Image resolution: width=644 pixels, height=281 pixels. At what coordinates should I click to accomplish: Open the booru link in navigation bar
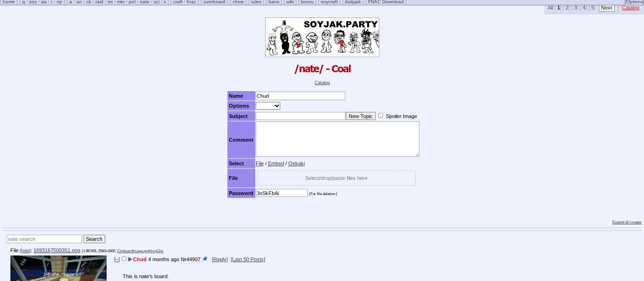click(x=307, y=2)
